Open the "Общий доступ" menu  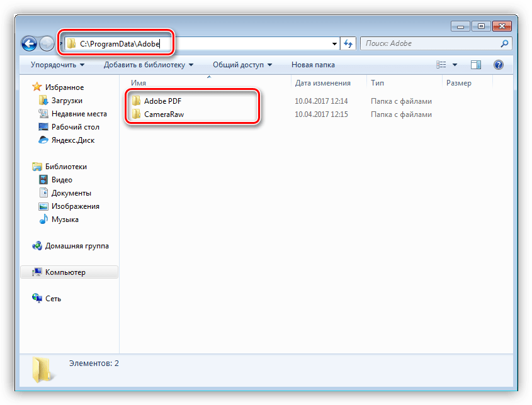click(242, 65)
